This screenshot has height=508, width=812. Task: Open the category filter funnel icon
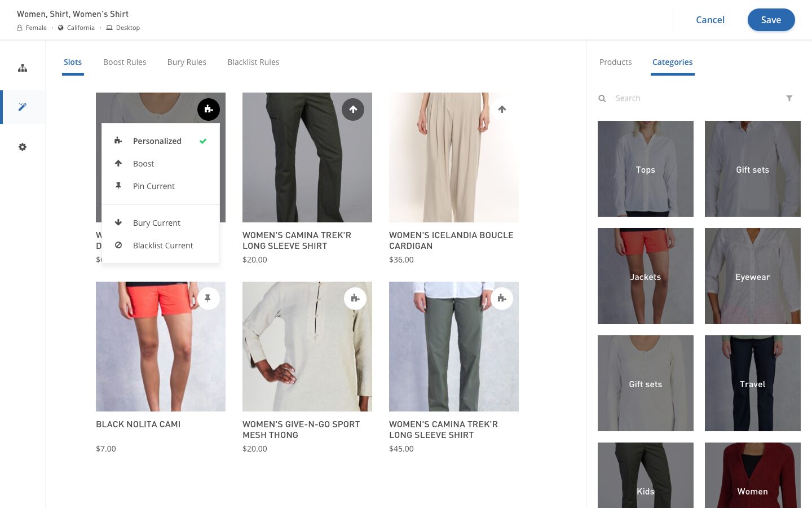(x=789, y=98)
